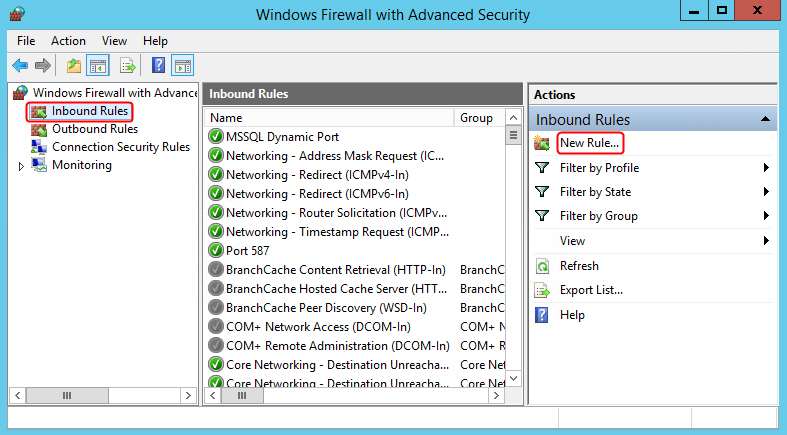Toggle the Show/Hide Action Pane icon
The width and height of the screenshot is (787, 435).
(183, 65)
